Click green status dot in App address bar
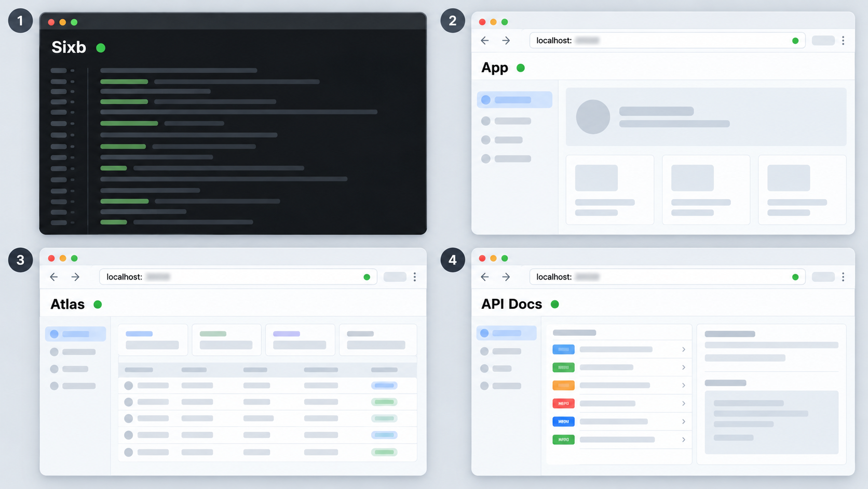This screenshot has height=489, width=868. coord(795,41)
